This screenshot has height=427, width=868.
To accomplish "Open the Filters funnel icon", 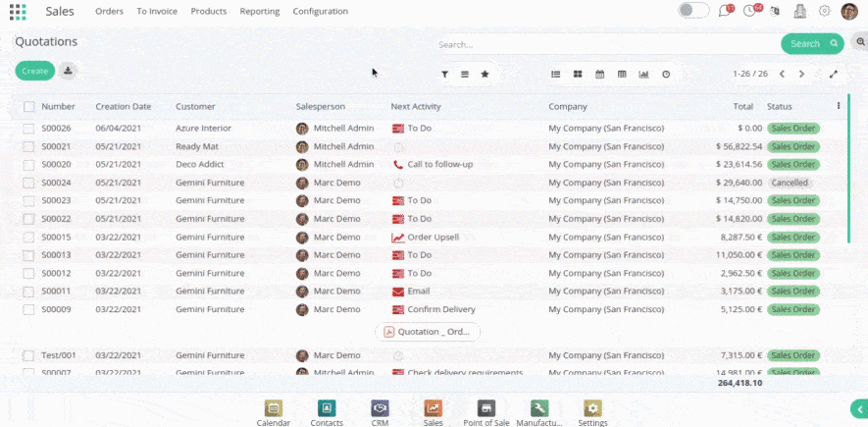I will point(444,74).
